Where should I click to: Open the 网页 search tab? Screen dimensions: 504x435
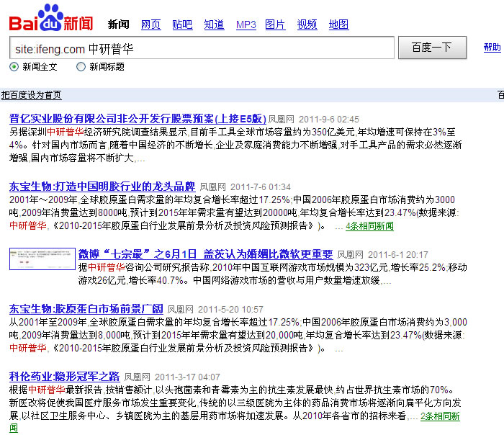coord(150,24)
